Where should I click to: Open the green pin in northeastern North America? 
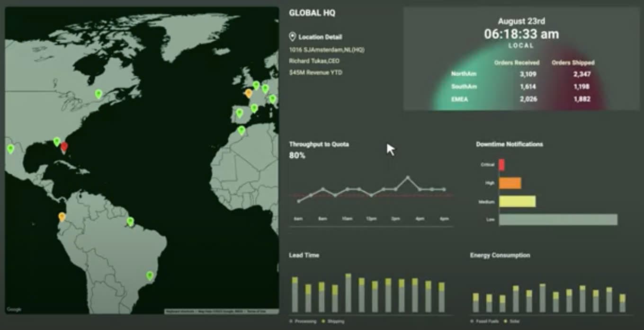coord(98,94)
